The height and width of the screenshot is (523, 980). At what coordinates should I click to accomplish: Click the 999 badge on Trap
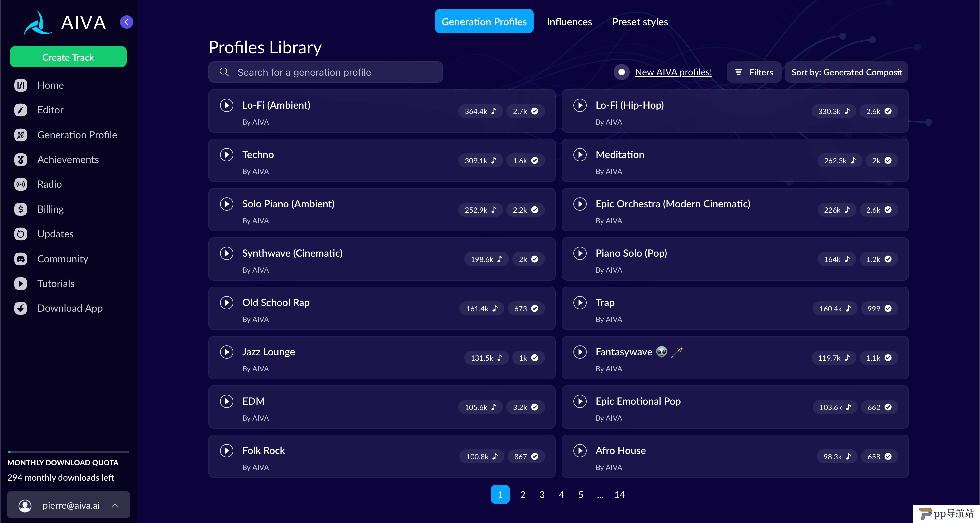(x=879, y=308)
